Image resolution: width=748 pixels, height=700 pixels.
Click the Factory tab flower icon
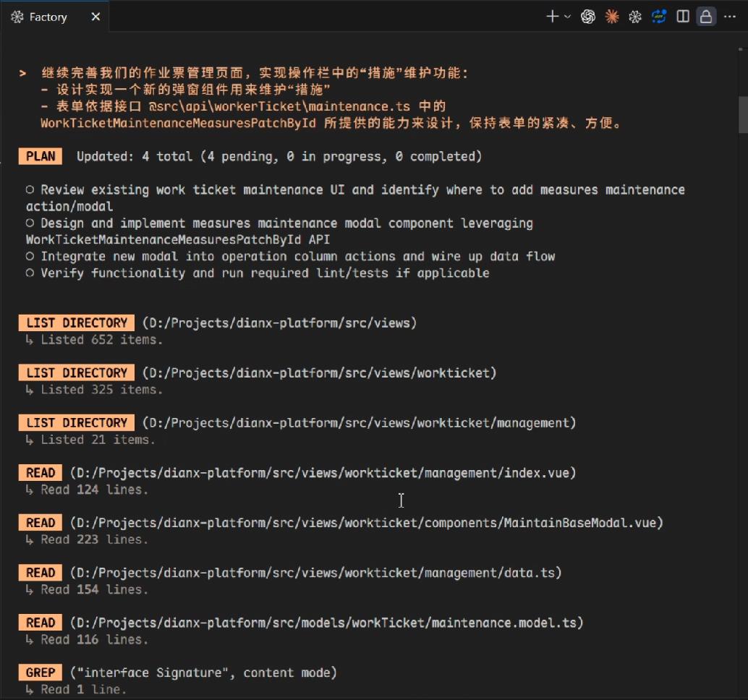(x=17, y=17)
